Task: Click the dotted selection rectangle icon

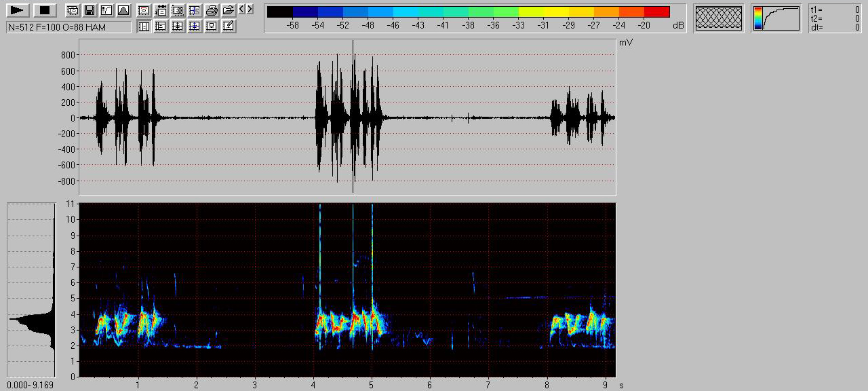Action: [x=178, y=10]
